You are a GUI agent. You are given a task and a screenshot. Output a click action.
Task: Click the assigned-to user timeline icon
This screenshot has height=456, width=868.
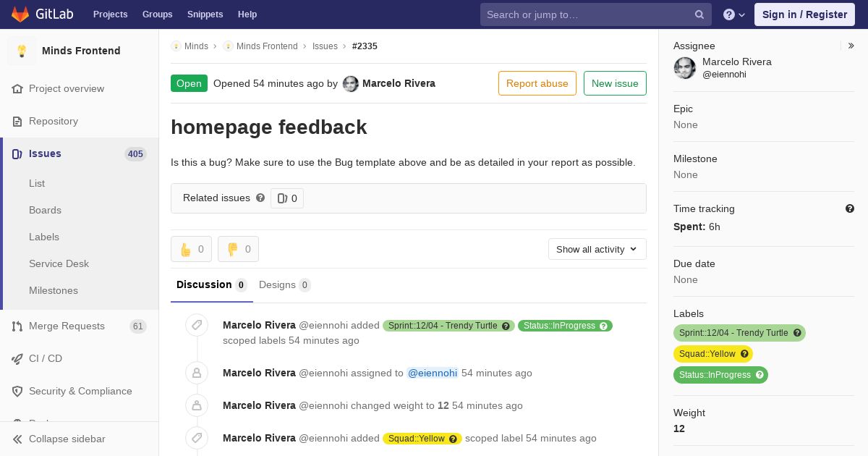tap(197, 373)
